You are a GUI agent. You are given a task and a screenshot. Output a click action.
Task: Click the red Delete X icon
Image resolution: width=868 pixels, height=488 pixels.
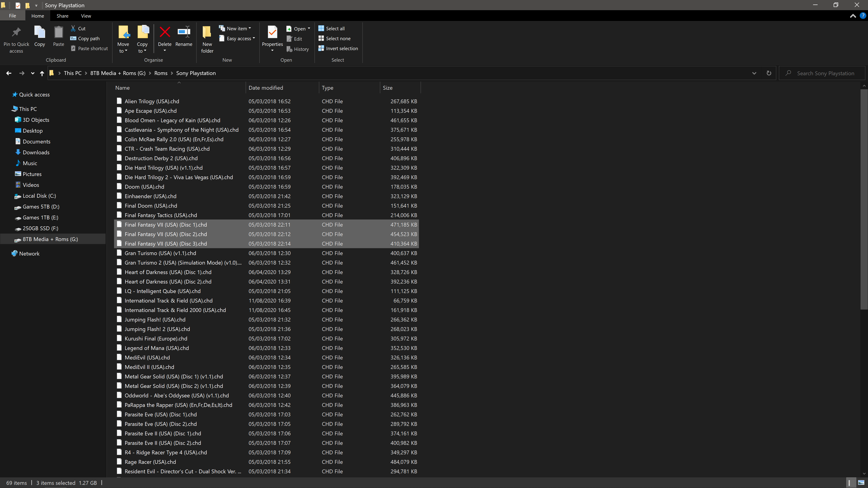165,32
